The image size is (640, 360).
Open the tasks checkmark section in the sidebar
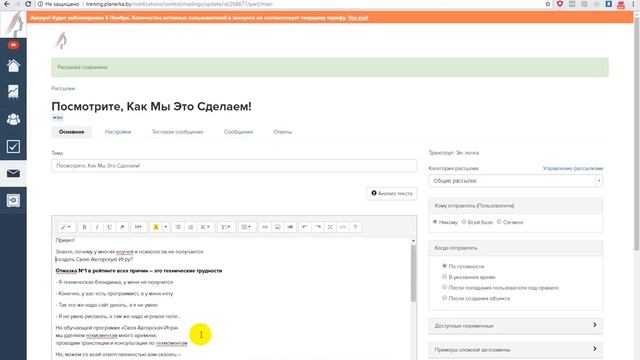tap(13, 147)
